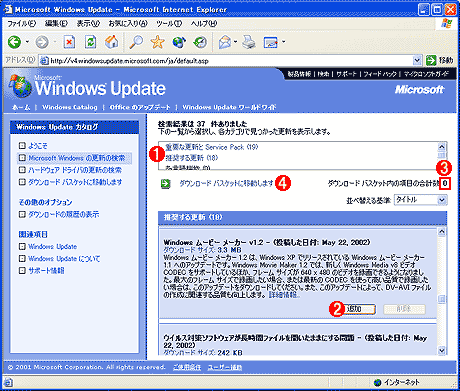The width and height of the screenshot is (460, 391).
Task: Open the 表示(V) menu
Action: (x=88, y=23)
